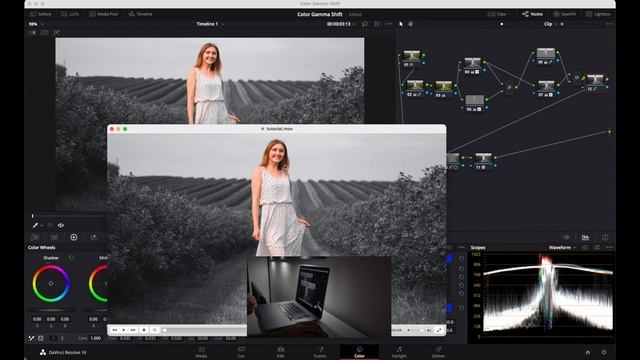Select node 02 in node graph

click(x=415, y=88)
